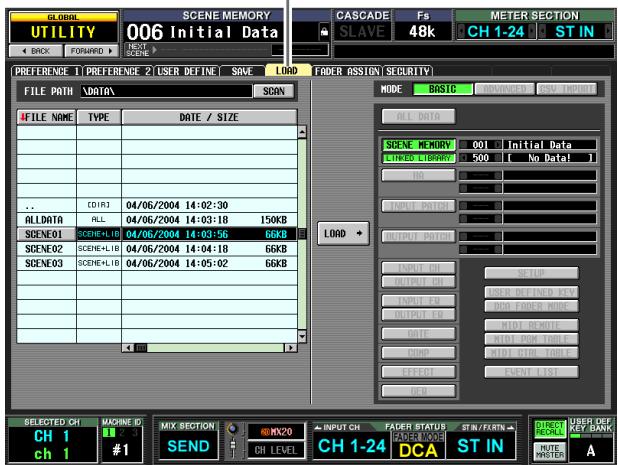This screenshot has width=618, height=465.
Task: Select the SCENE03 file row
Action: coord(157,263)
